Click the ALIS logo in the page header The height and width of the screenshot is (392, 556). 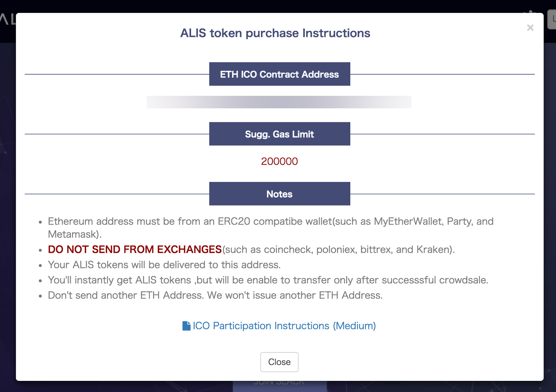click(8, 19)
